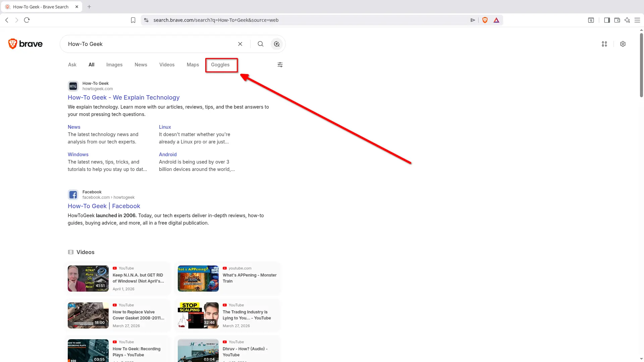
Task: Clear the search query text
Action: point(240,44)
